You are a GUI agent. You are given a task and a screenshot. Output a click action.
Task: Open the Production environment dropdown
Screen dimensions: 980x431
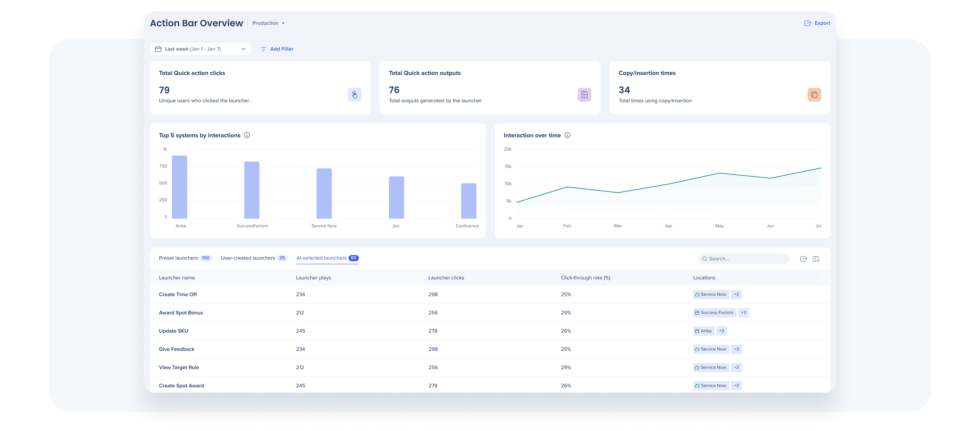(268, 23)
